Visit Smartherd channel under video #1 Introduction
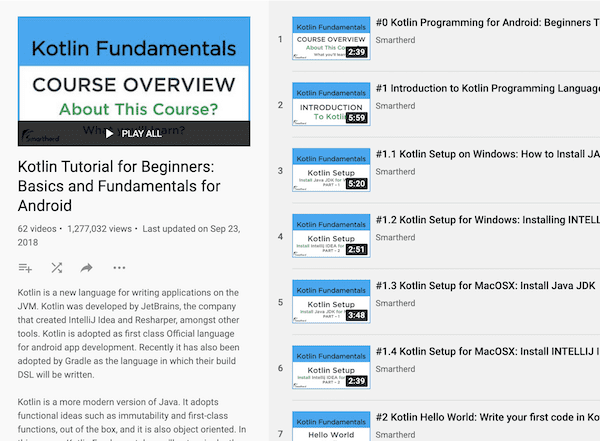 (395, 106)
